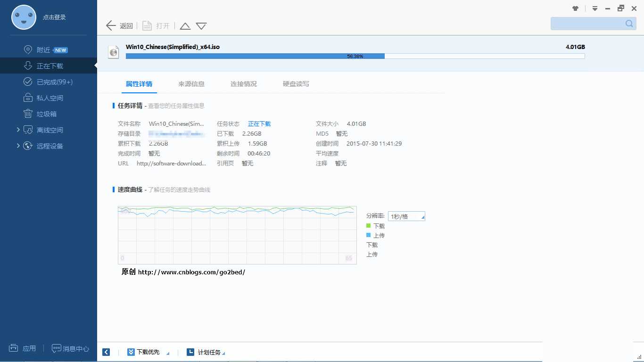The image size is (644, 362).
Task: Select 正在下载 in the sidebar
Action: (x=50, y=66)
